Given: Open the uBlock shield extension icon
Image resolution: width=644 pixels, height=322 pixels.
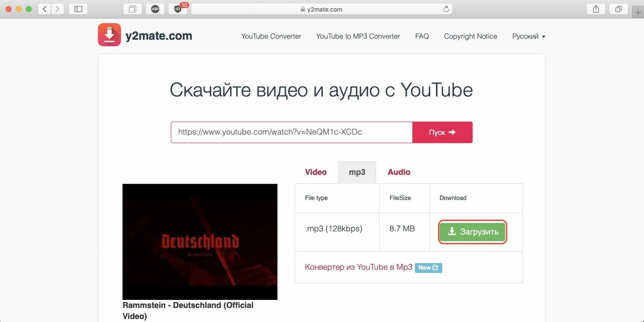Looking at the screenshot, I should coord(178,9).
